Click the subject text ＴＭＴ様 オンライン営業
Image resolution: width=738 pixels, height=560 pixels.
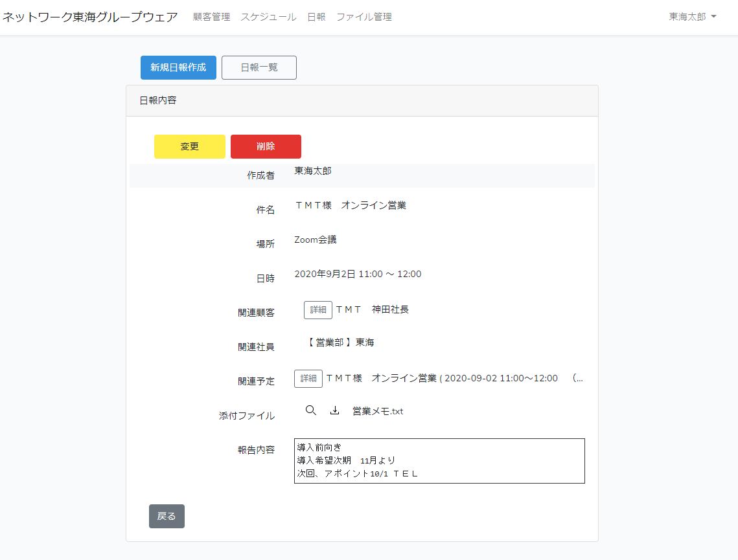click(351, 205)
